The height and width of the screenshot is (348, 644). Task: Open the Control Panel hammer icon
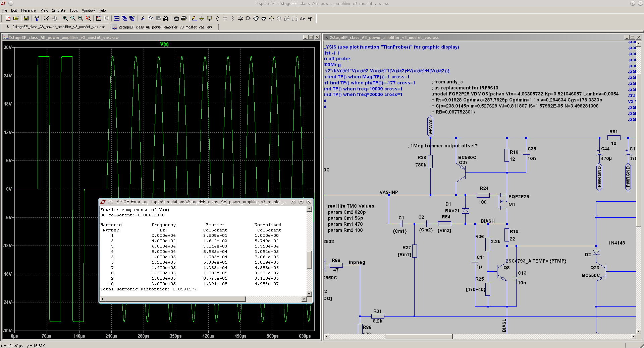[36, 18]
